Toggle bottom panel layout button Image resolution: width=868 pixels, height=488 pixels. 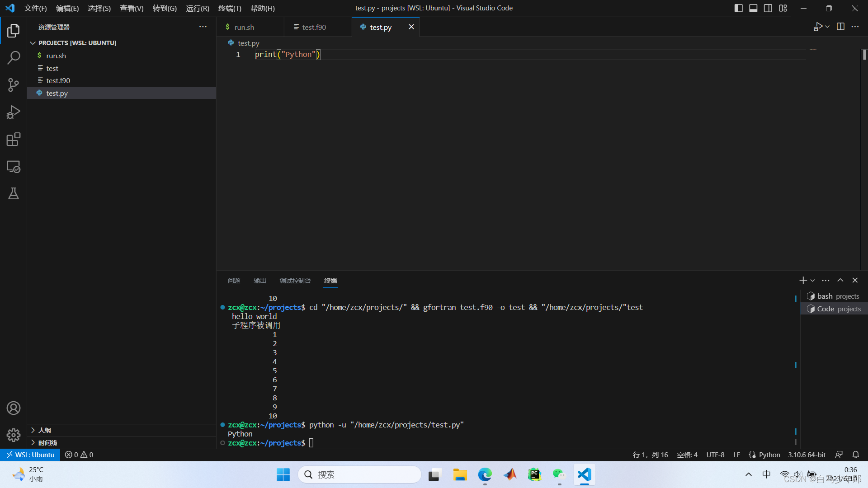coord(753,8)
